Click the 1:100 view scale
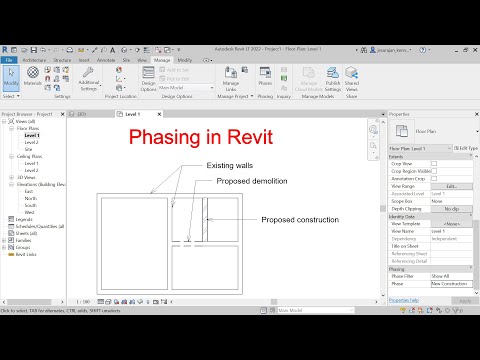 tap(83, 302)
